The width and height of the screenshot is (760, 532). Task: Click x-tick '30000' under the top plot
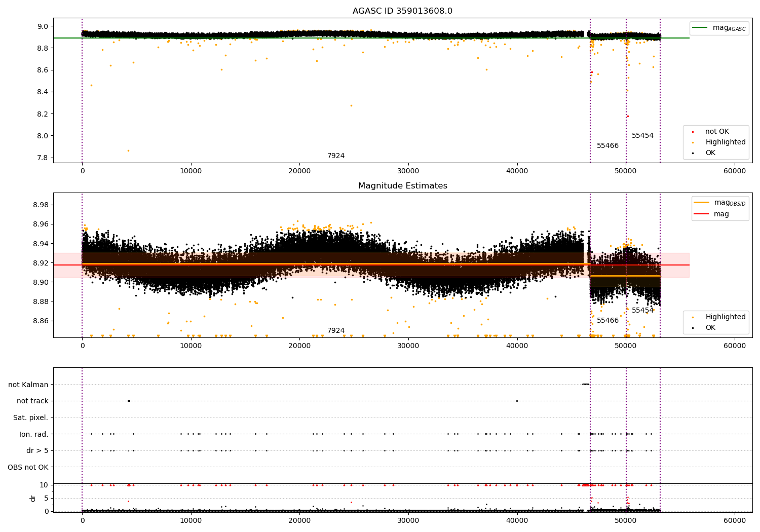[x=408, y=171]
